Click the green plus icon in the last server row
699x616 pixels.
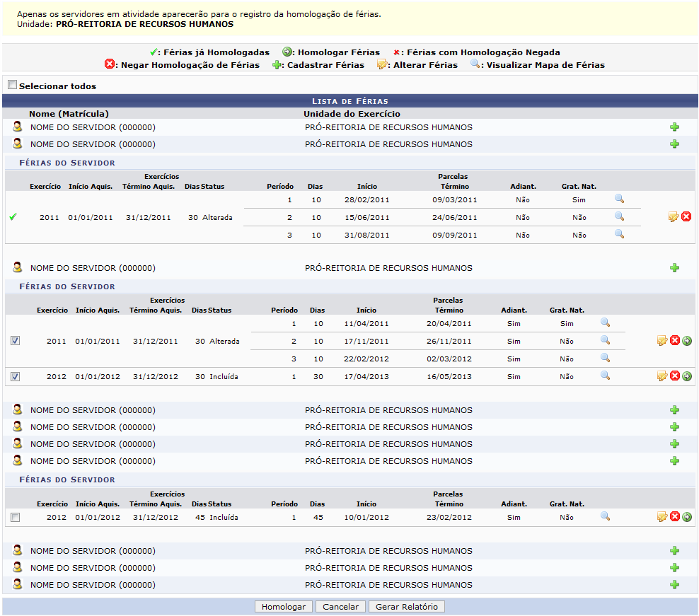[x=674, y=584]
